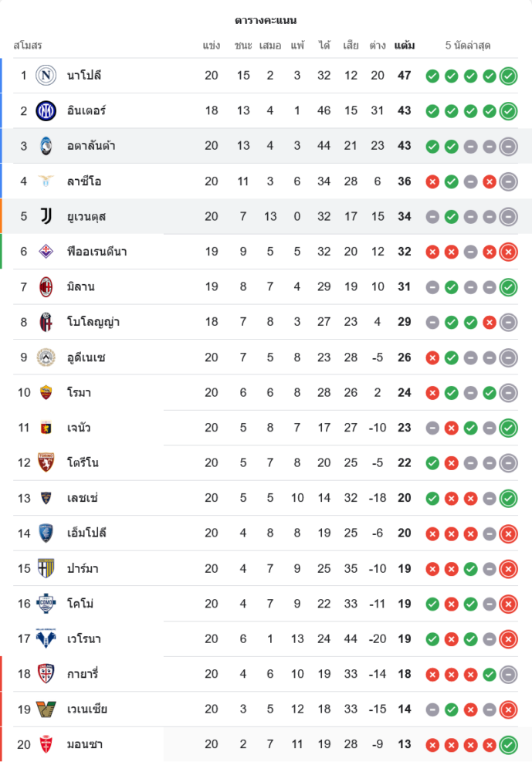The image size is (532, 772).
Task: Open Fiorentina's circled latest loss indicator
Action: pyautogui.click(x=508, y=252)
